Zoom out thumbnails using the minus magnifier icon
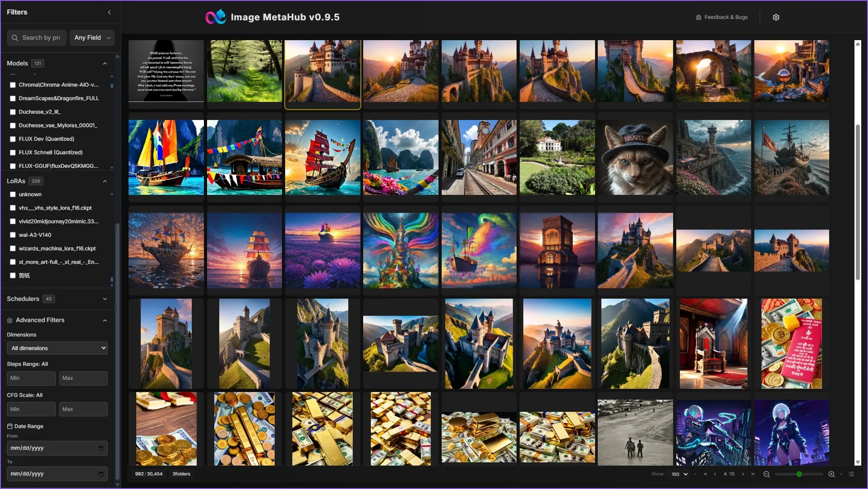The width and height of the screenshot is (868, 489). tap(766, 474)
